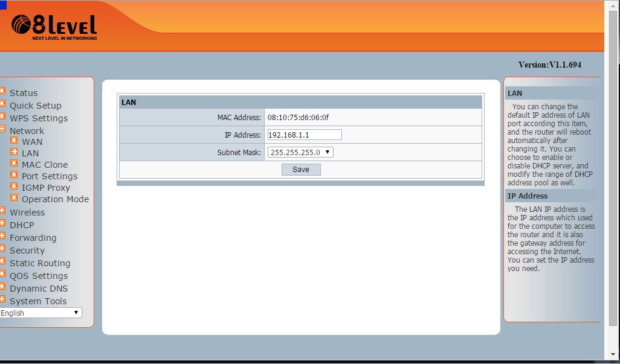Open the Status page
The width and height of the screenshot is (620, 364).
(24, 93)
